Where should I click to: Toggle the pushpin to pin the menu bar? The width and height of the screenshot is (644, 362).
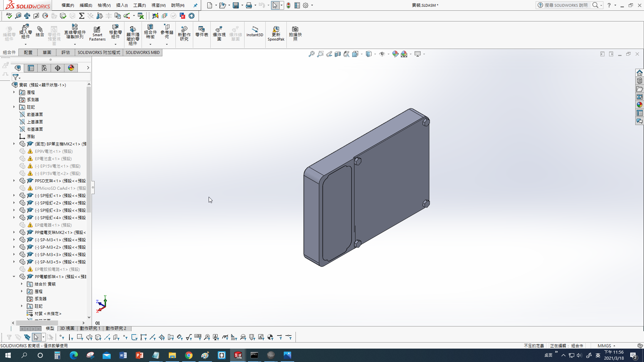point(196,5)
